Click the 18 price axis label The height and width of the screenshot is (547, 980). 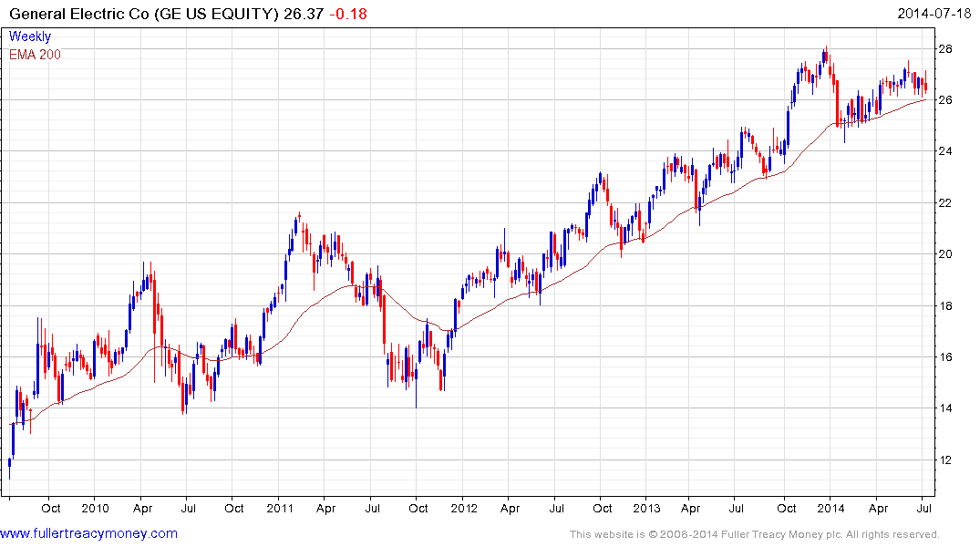point(945,305)
